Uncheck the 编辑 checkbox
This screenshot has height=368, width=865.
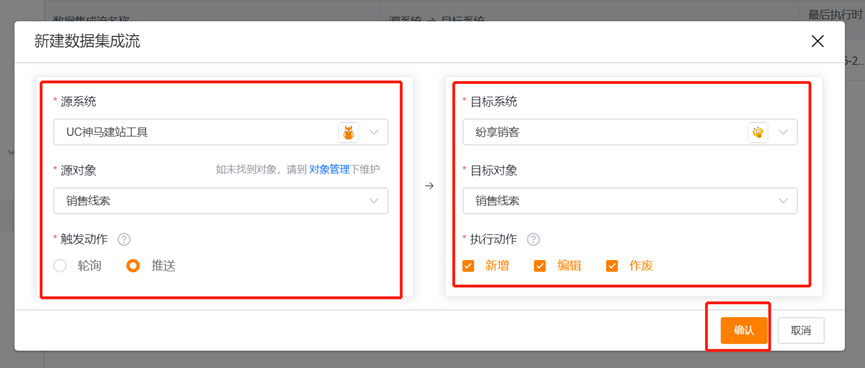540,266
